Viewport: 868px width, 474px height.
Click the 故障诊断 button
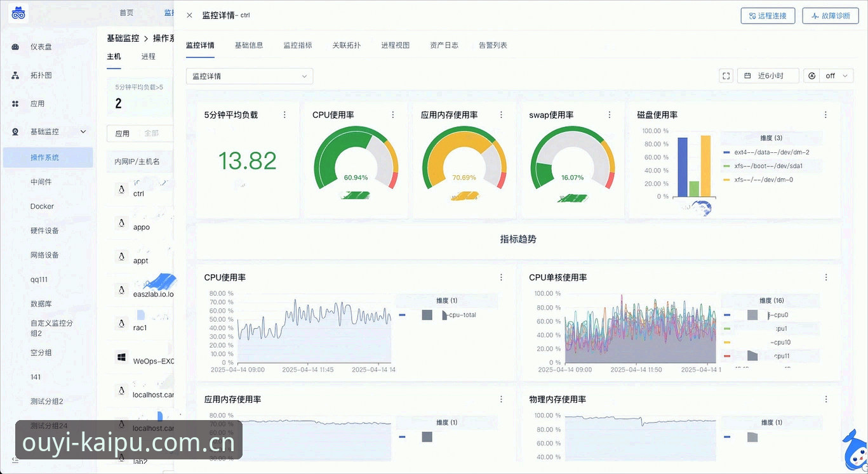831,16
